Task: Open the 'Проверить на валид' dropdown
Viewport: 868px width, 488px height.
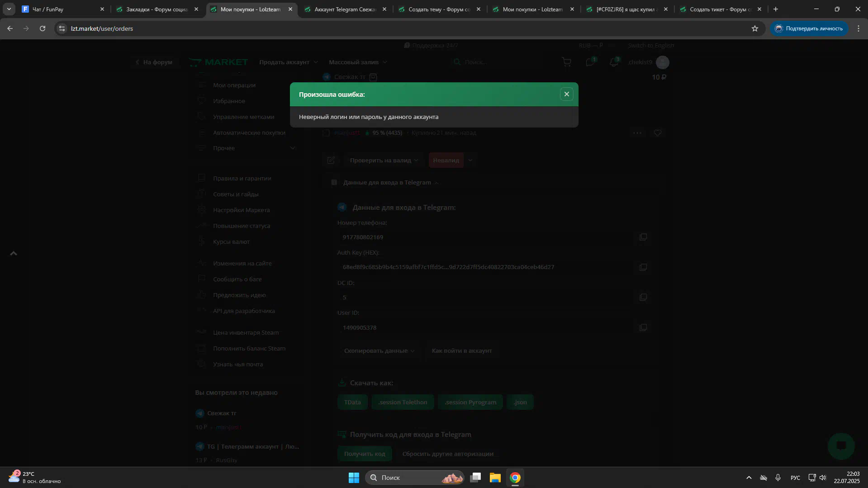Action: click(x=384, y=160)
